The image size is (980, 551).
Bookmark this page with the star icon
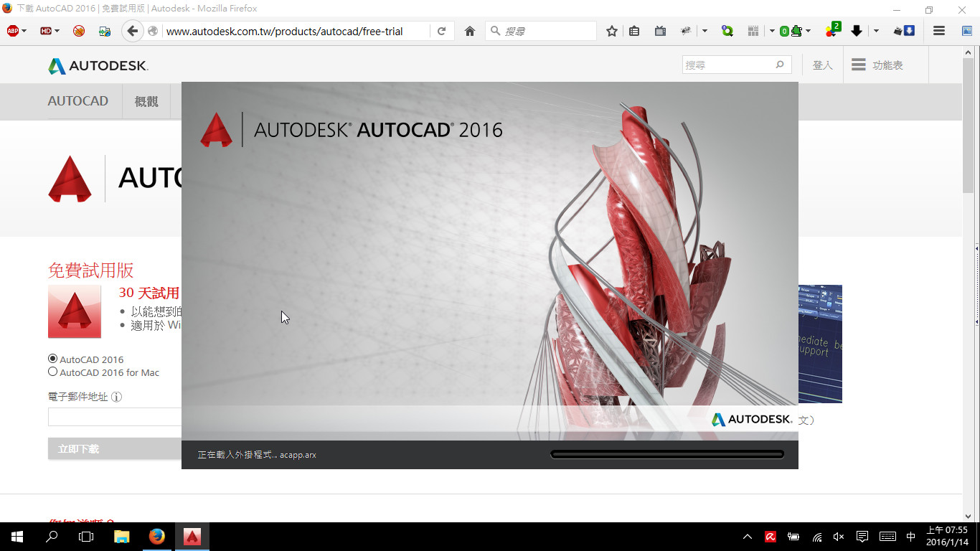(x=612, y=31)
